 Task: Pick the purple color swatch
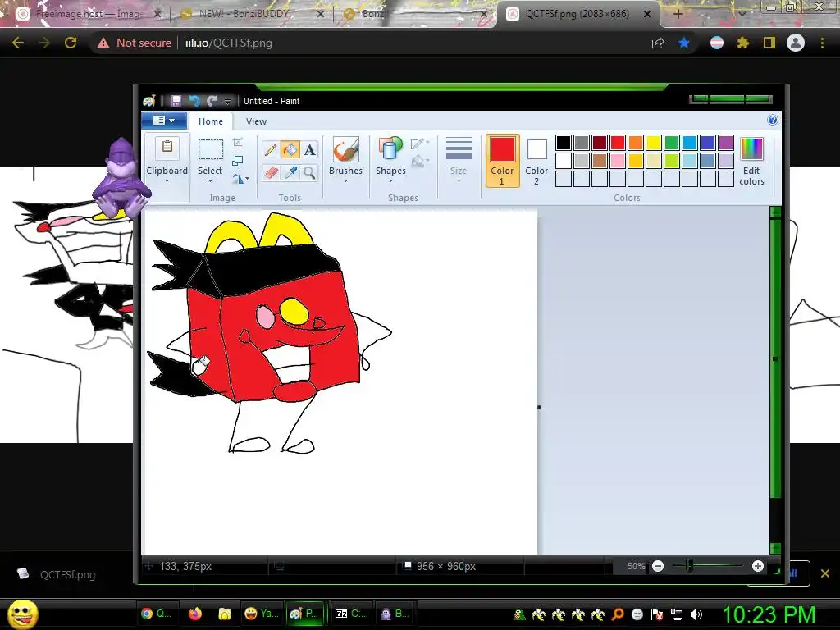point(726,143)
